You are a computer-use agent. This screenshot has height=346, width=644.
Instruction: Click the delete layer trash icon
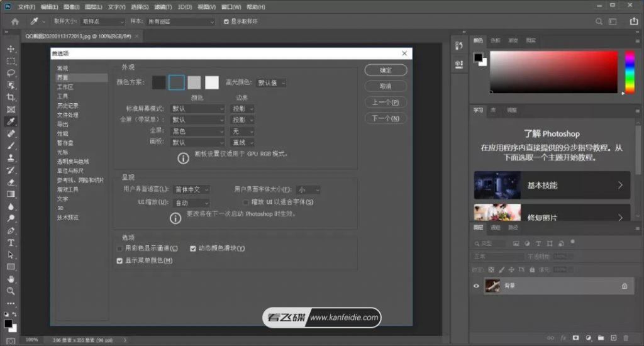coord(626,338)
